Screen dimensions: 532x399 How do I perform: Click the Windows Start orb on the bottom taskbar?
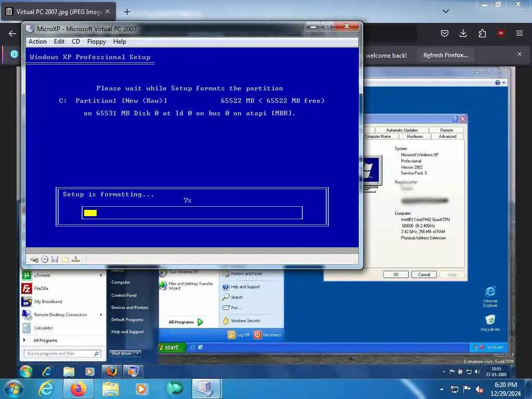14,389
